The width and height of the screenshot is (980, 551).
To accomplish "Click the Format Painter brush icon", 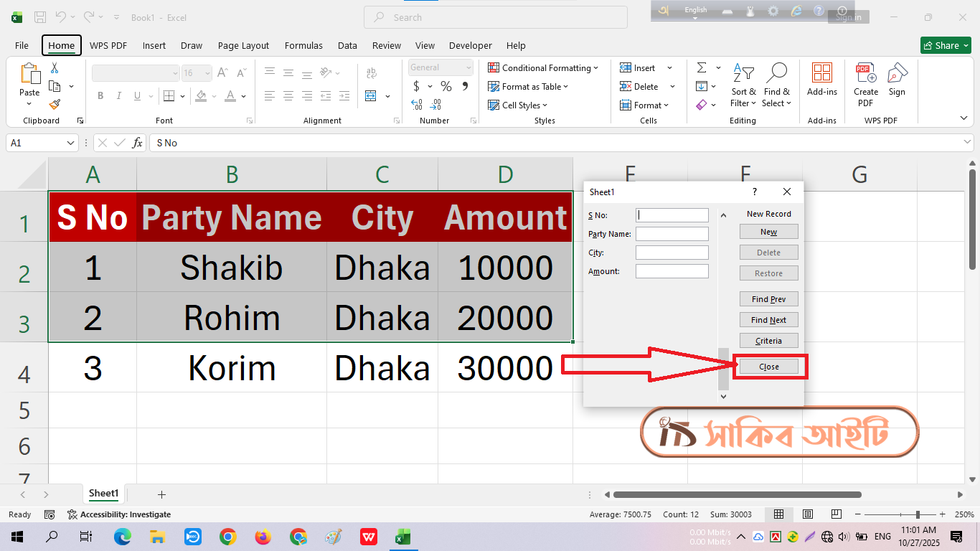I will coord(55,105).
